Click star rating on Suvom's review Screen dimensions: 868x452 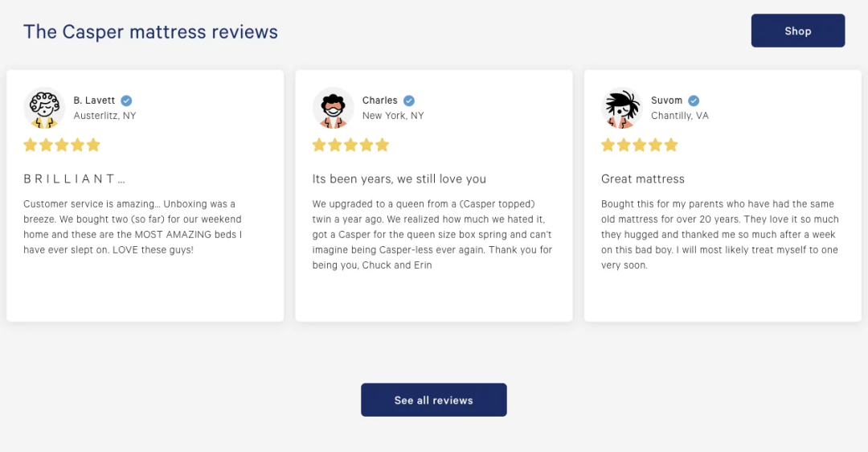coord(640,145)
